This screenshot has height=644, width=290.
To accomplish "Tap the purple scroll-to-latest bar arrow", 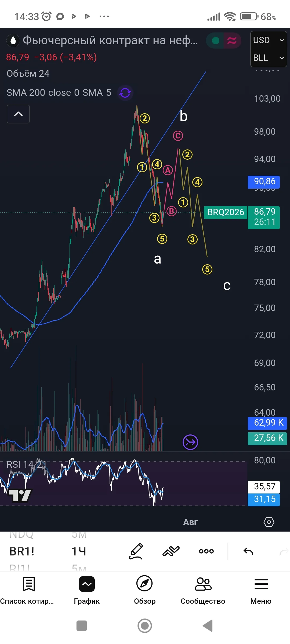I will pos(190,442).
